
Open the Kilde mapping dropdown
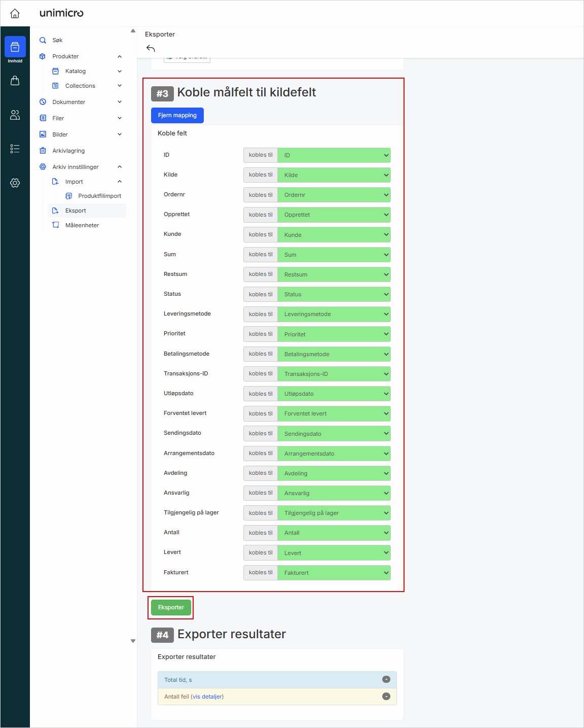334,175
